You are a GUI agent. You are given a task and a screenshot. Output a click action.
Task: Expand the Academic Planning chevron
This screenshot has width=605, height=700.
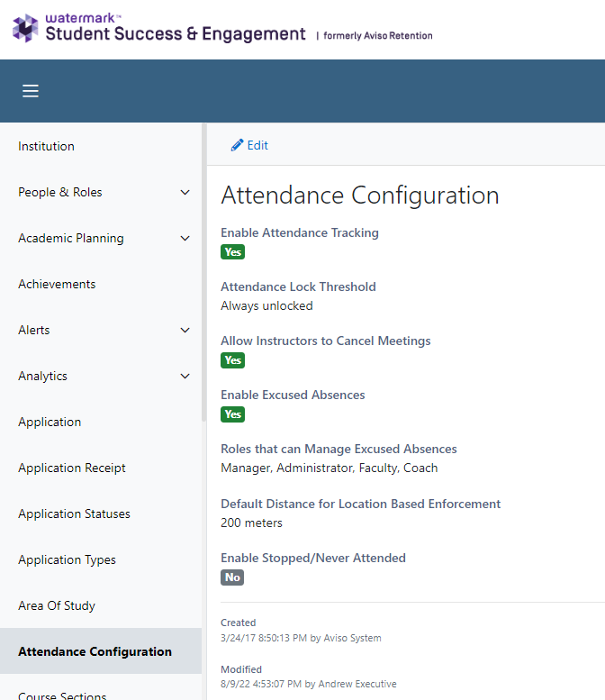185,239
